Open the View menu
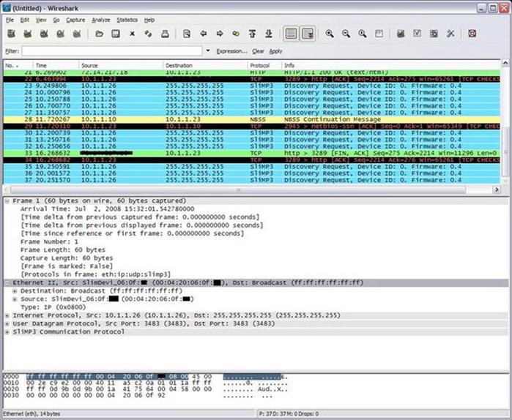This screenshot has width=512, height=420. pyautogui.click(x=41, y=20)
